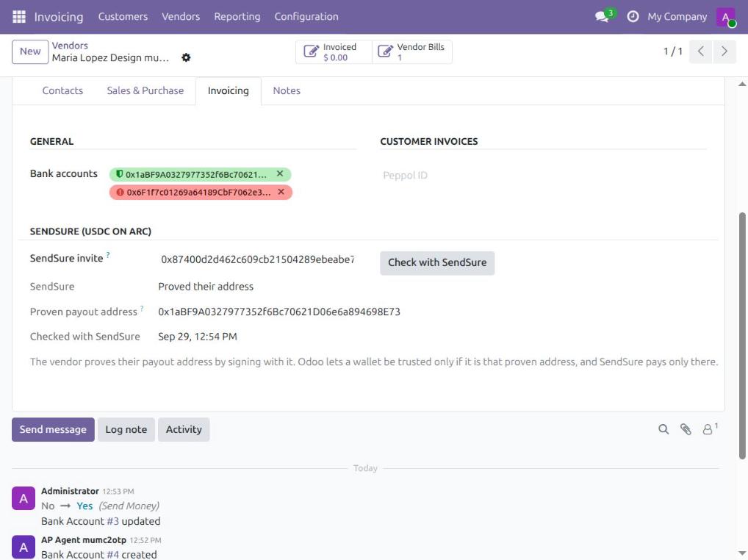Open the user avatar menu

point(725,17)
